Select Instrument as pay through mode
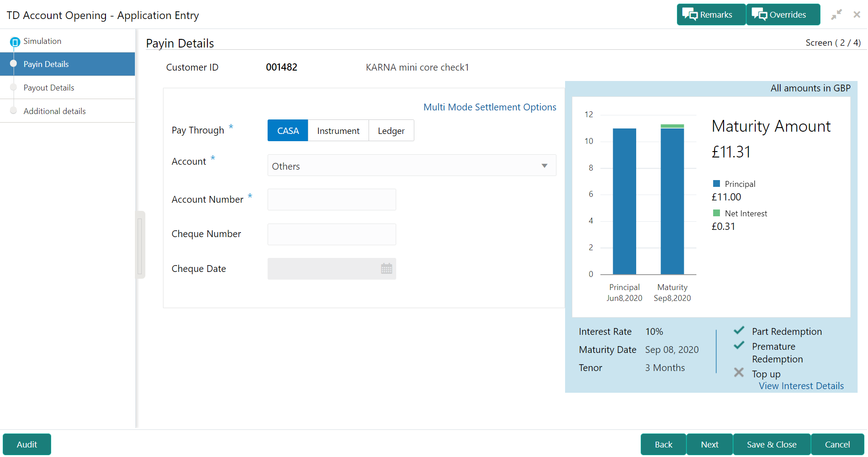This screenshot has height=457, width=868. coord(338,130)
